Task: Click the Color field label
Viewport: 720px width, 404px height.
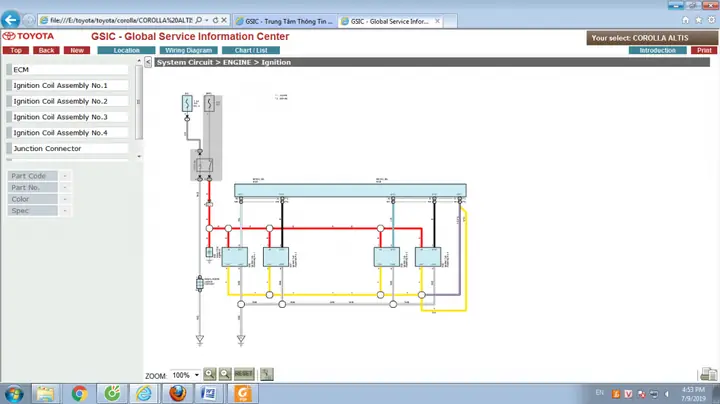Action: pyautogui.click(x=32, y=199)
